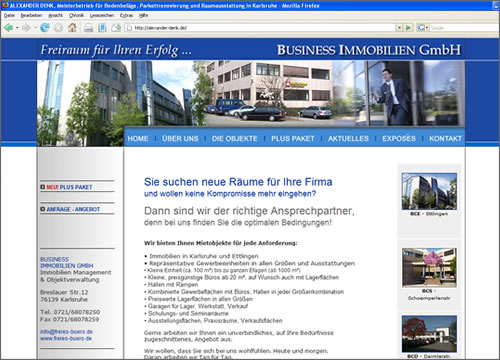Image resolution: width=500 pixels, height=360 pixels.
Task: Click the Forward arrow in the toolbar
Action: coord(26,28)
